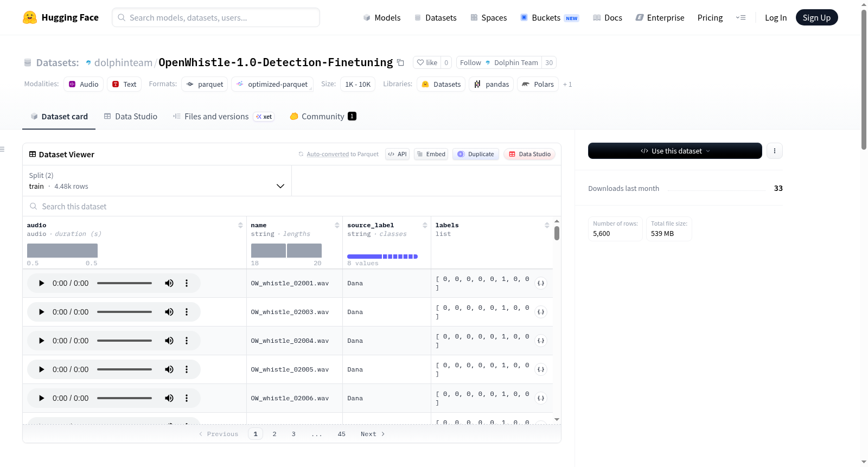Click the Embed button
The width and height of the screenshot is (868, 467).
(x=431, y=154)
